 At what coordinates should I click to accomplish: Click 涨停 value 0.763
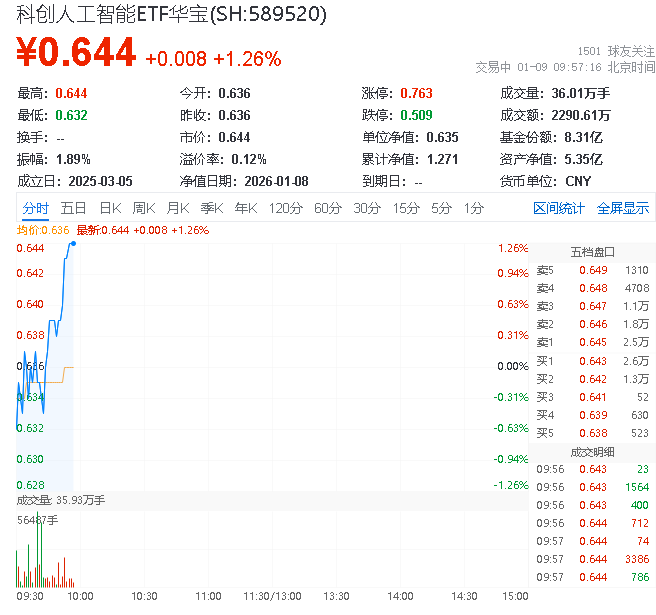(416, 93)
